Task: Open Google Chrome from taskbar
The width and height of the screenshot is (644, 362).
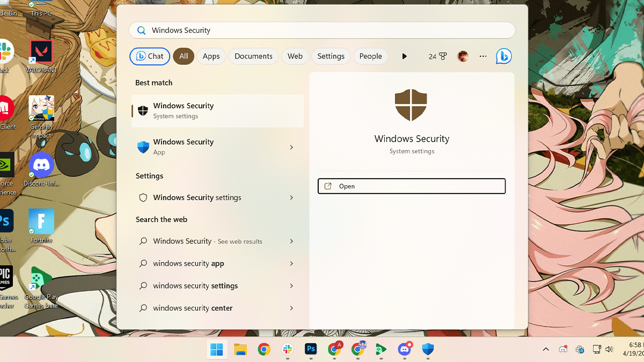Action: [264, 350]
